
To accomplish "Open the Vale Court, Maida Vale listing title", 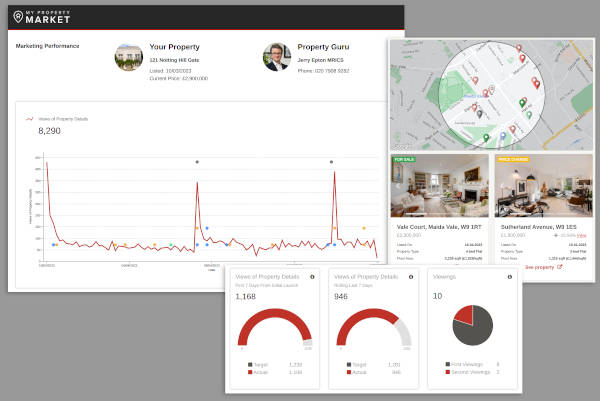I will point(439,227).
